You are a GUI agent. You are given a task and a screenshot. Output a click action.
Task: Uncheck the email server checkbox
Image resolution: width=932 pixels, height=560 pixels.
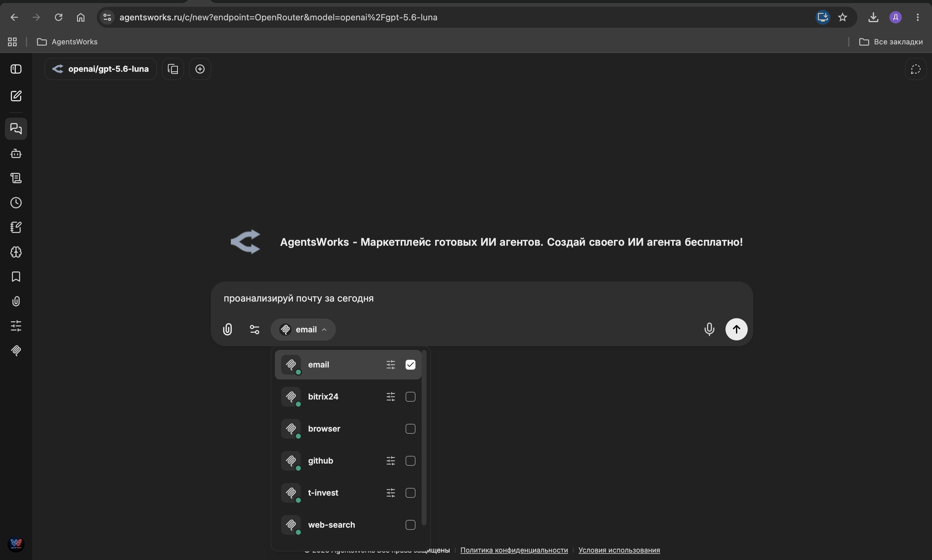point(410,364)
